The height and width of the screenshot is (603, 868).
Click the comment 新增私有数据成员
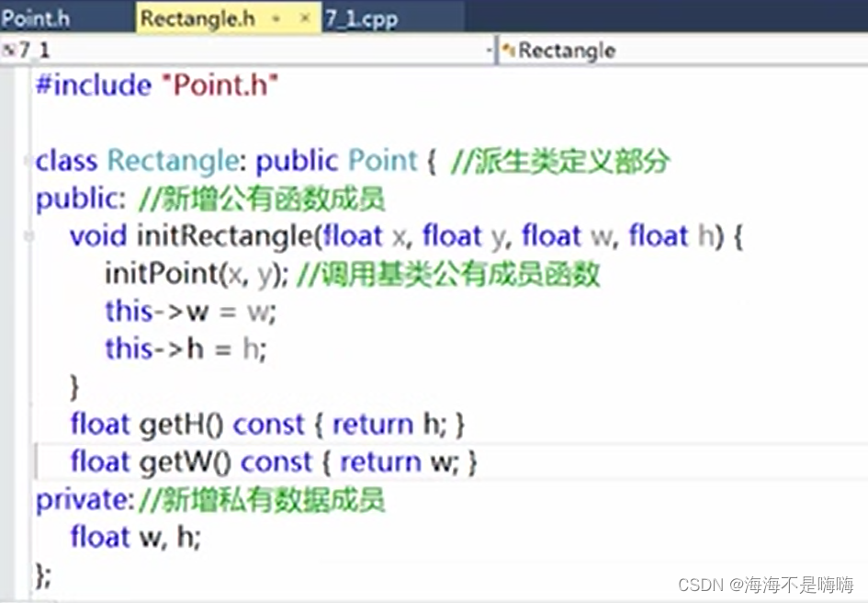262,500
